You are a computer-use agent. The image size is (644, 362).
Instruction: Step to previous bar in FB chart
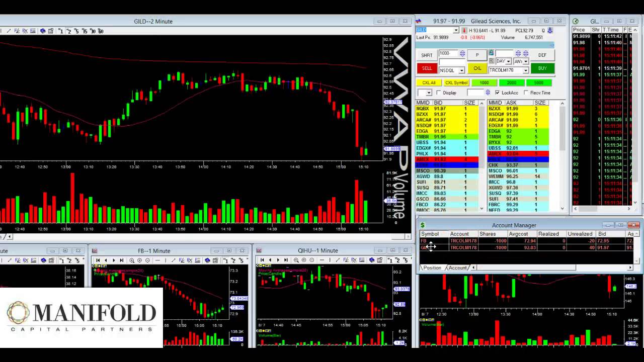tap(106, 260)
